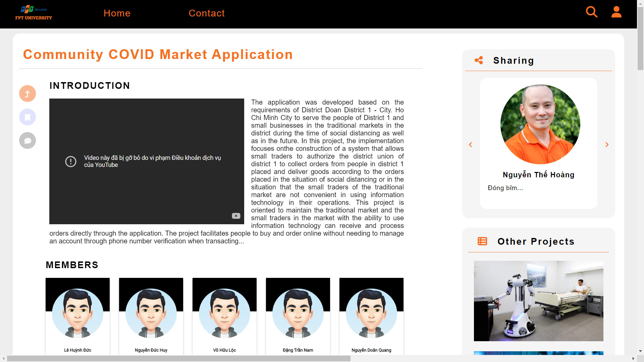Go to Home menu item

point(117,13)
